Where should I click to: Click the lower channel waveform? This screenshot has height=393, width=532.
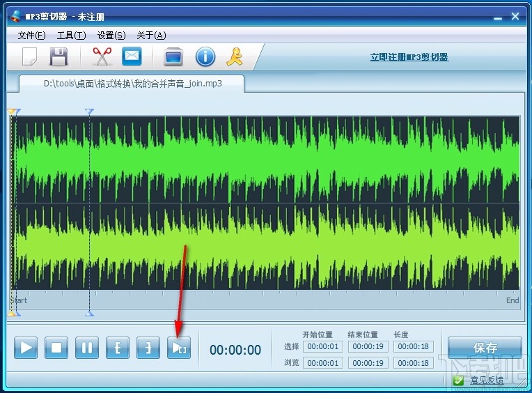pos(265,247)
